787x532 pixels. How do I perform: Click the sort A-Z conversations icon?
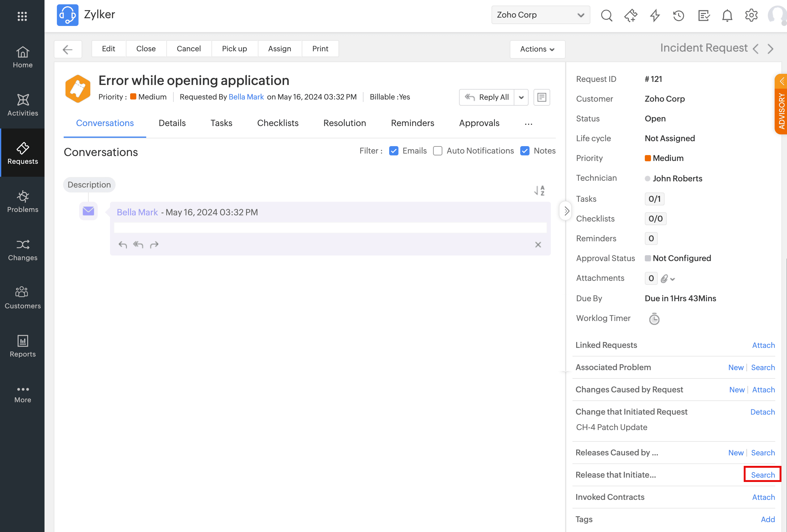539,191
